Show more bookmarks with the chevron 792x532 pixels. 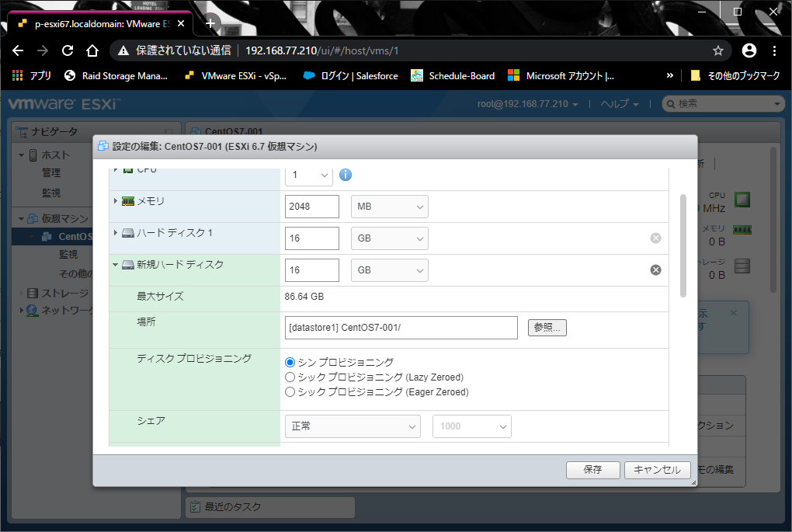pyautogui.click(x=670, y=76)
